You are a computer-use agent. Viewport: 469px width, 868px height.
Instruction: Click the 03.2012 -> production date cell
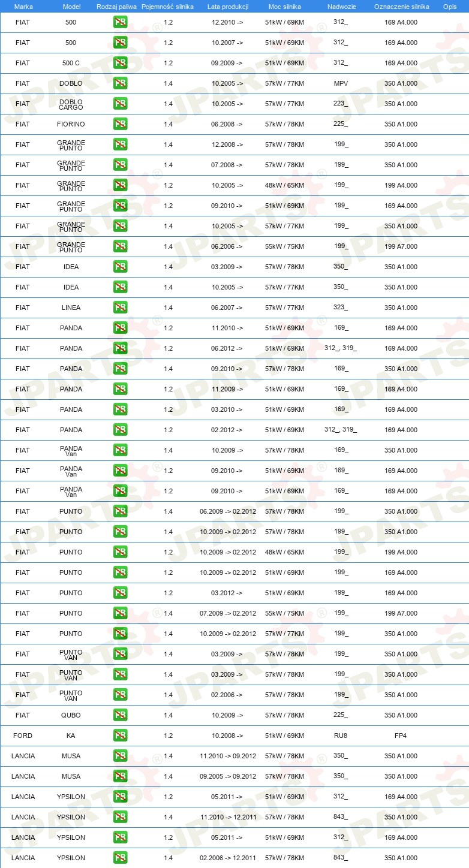pos(227,593)
